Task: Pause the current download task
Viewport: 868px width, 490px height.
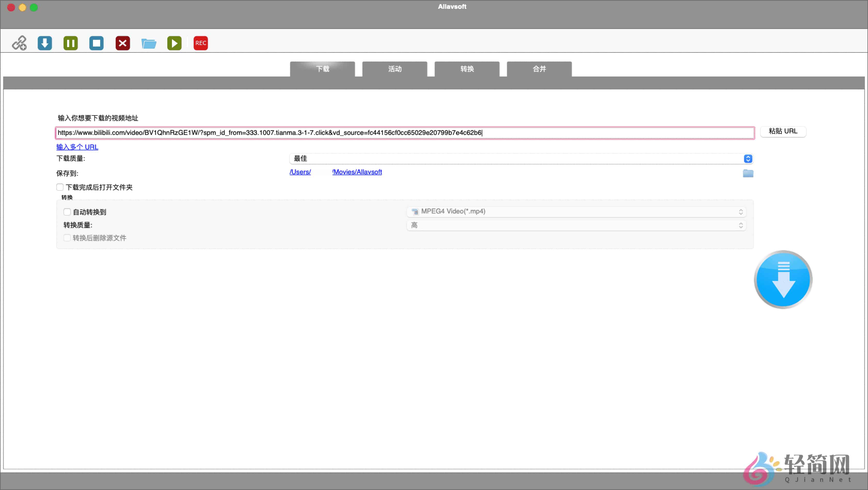Action: (70, 43)
